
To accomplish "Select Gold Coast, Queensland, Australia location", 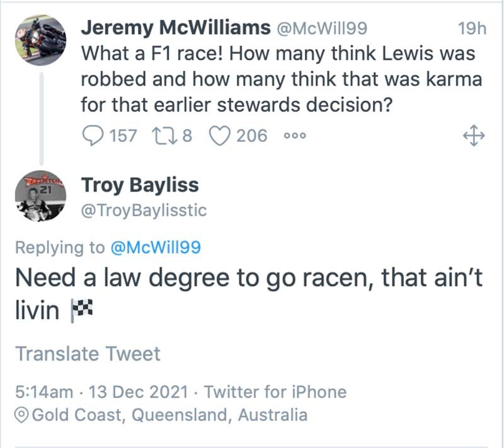I will (x=169, y=415).
